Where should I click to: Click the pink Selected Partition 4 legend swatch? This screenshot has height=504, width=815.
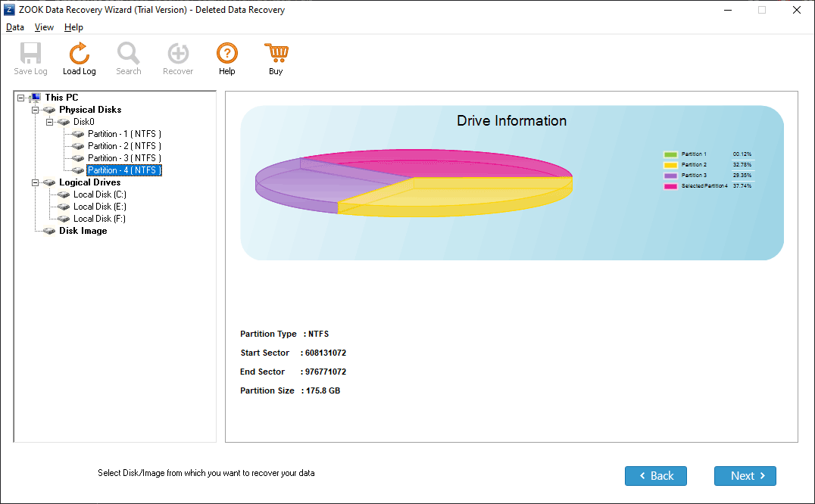pyautogui.click(x=670, y=186)
